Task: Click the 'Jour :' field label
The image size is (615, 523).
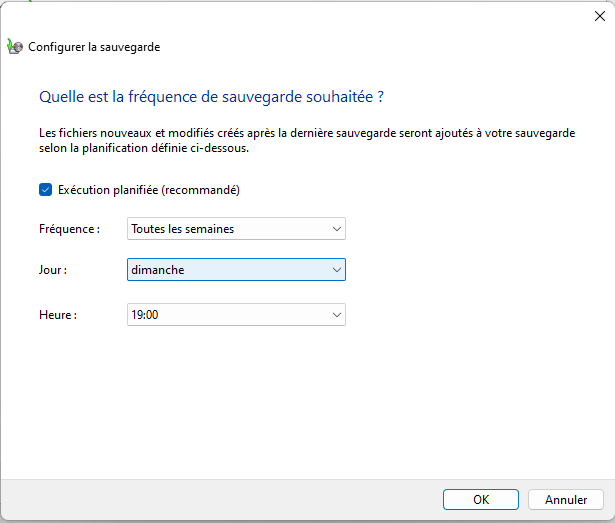Action: pos(54,269)
